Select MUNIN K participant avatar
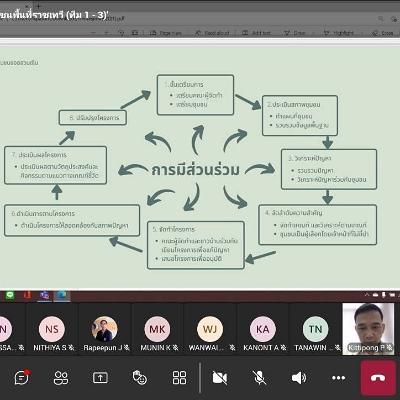The image size is (400, 400). 157,329
